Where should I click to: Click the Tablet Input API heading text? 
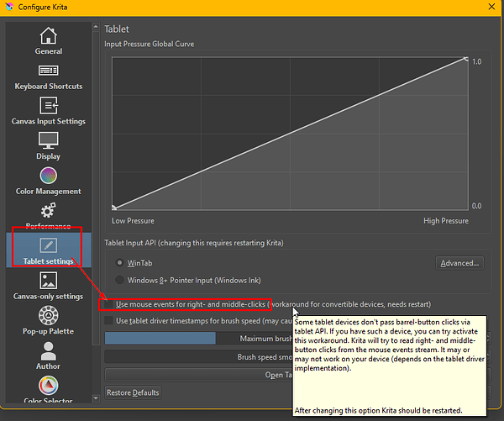(x=194, y=243)
